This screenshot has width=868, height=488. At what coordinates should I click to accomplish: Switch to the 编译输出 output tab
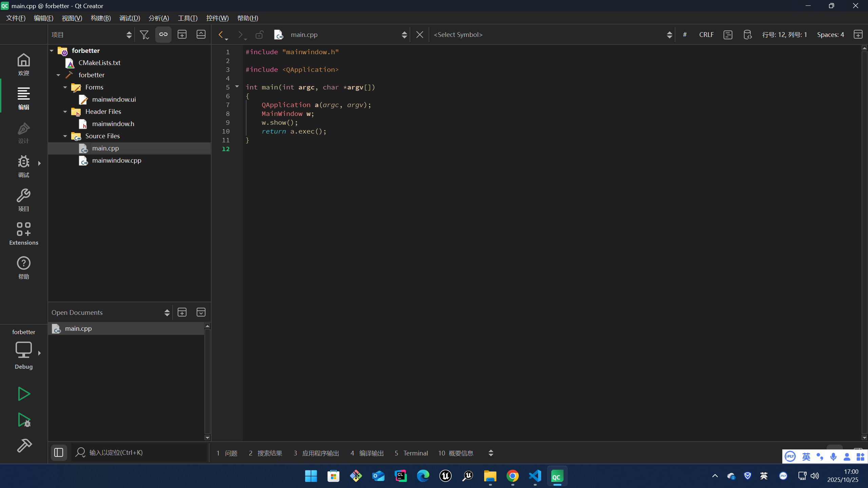[x=367, y=453]
